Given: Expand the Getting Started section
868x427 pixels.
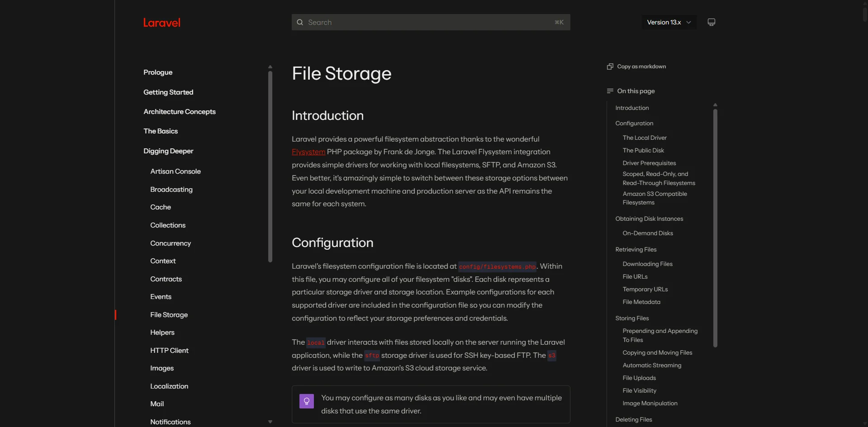Looking at the screenshot, I should pos(168,92).
